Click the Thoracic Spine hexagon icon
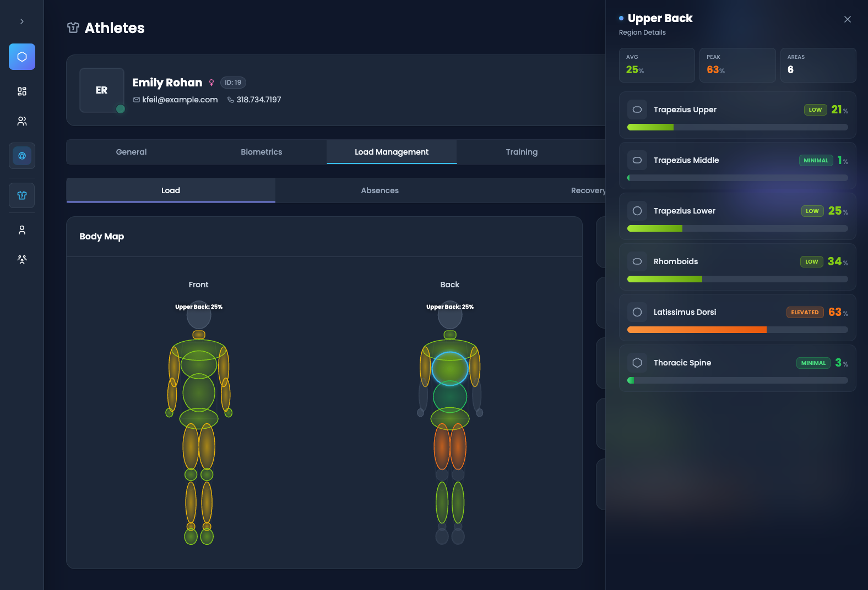 pos(637,363)
